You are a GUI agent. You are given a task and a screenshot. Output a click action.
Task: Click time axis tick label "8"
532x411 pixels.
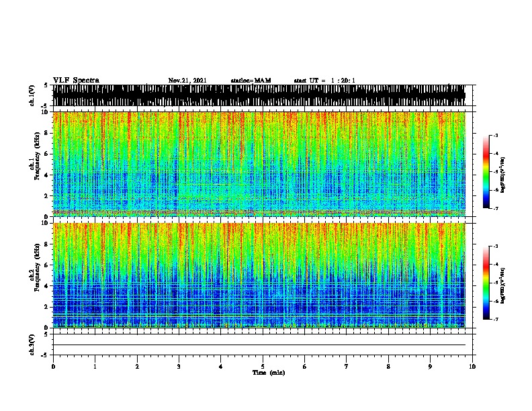(x=388, y=367)
